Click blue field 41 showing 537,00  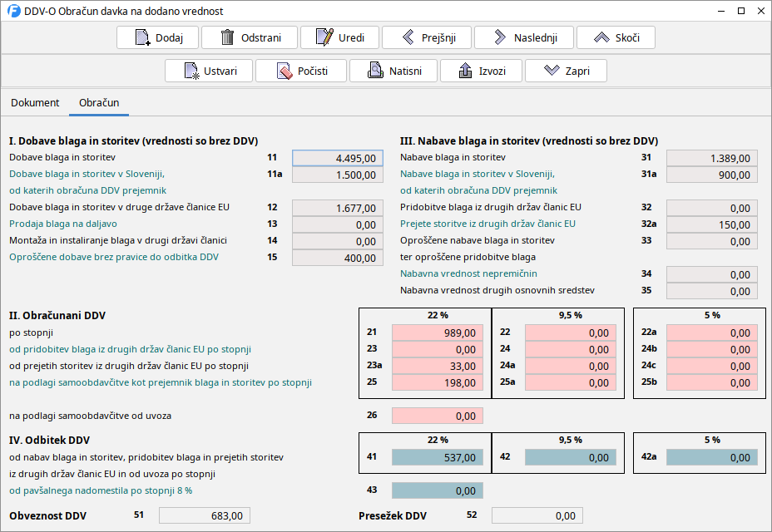tap(437, 457)
